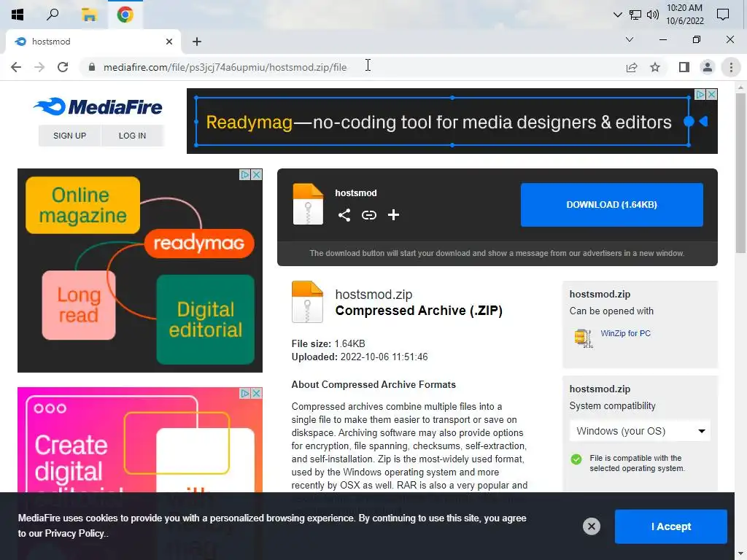
Task: Click Compressed Archive (.ZIP) heading
Action: pyautogui.click(x=419, y=311)
